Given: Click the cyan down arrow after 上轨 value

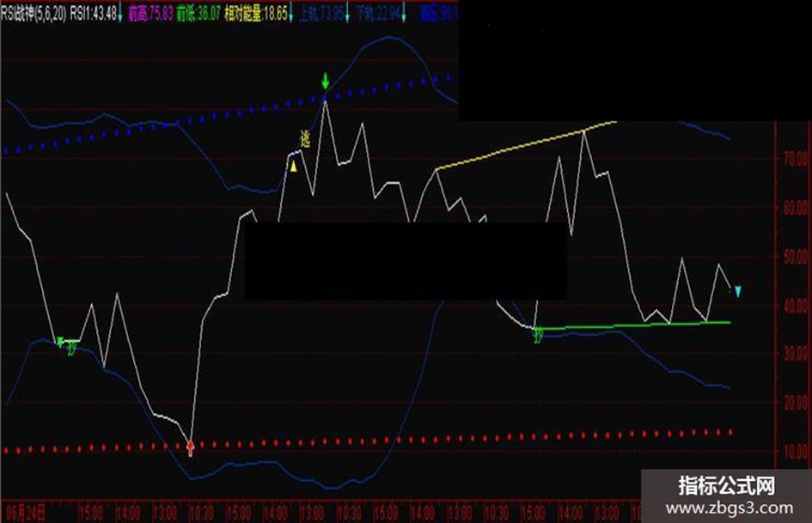Looking at the screenshot, I should coord(347,14).
